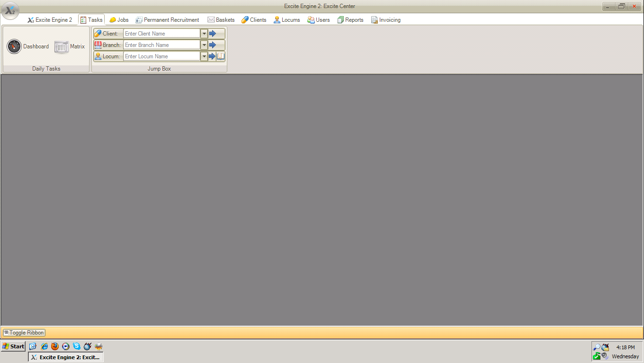Switch to the Clients tab
This screenshot has width=644, height=363.
[x=254, y=20]
